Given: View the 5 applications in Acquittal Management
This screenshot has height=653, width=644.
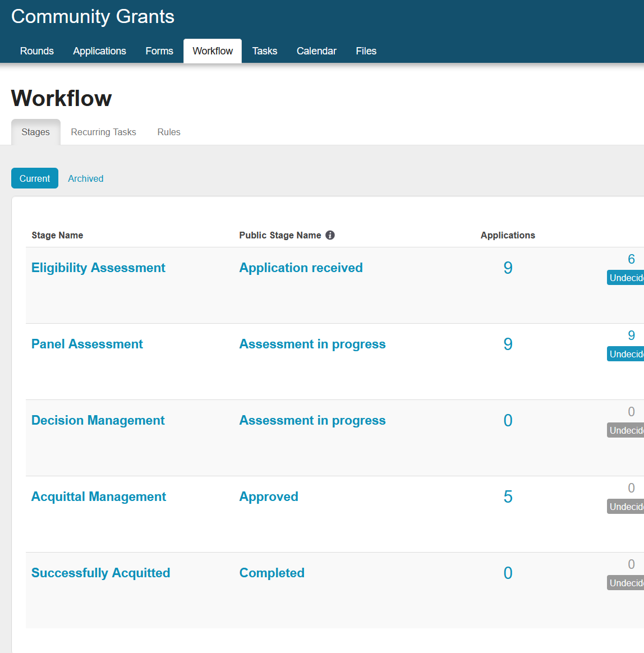Looking at the screenshot, I should [x=508, y=496].
